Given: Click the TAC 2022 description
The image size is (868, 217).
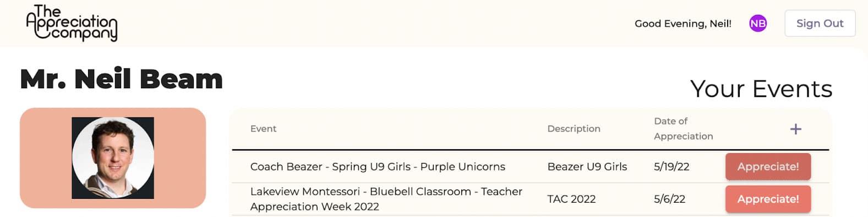Looking at the screenshot, I should (571, 199).
